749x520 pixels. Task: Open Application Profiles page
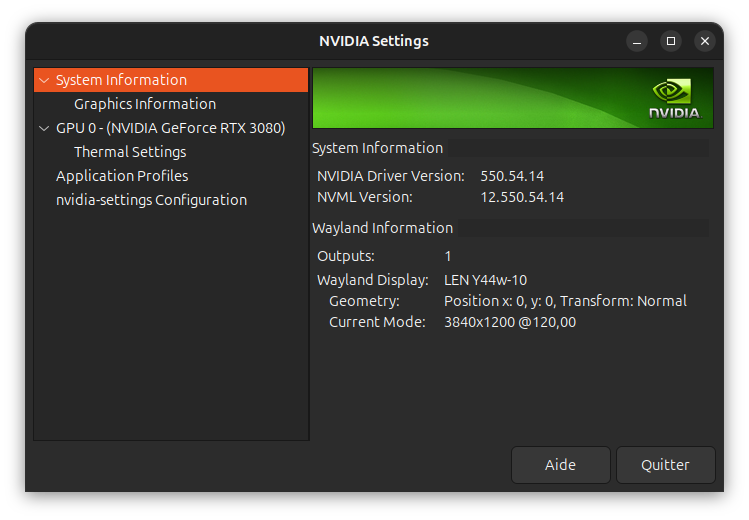[122, 176]
